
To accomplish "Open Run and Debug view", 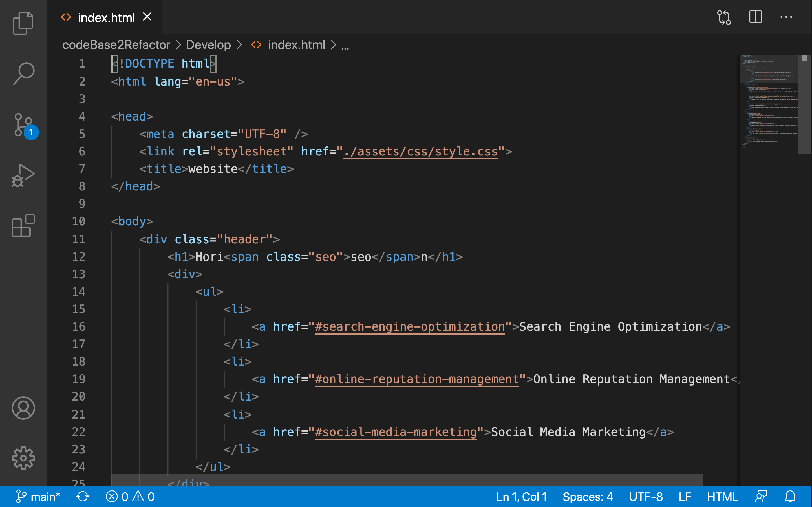I will [x=23, y=175].
